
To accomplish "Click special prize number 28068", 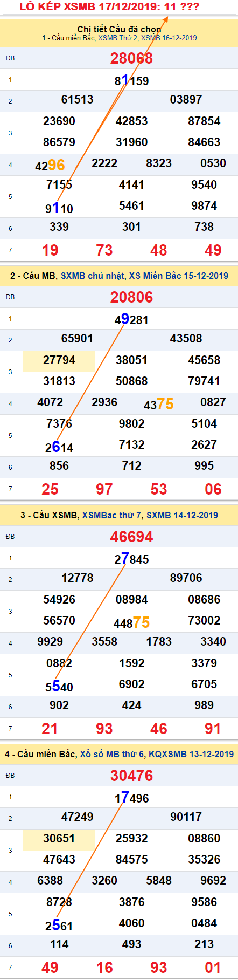I will click(131, 58).
